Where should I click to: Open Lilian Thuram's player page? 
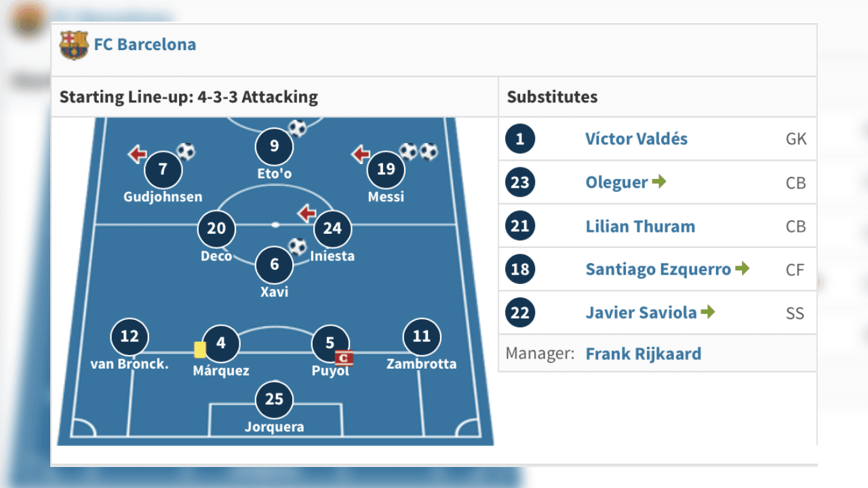pyautogui.click(x=640, y=226)
